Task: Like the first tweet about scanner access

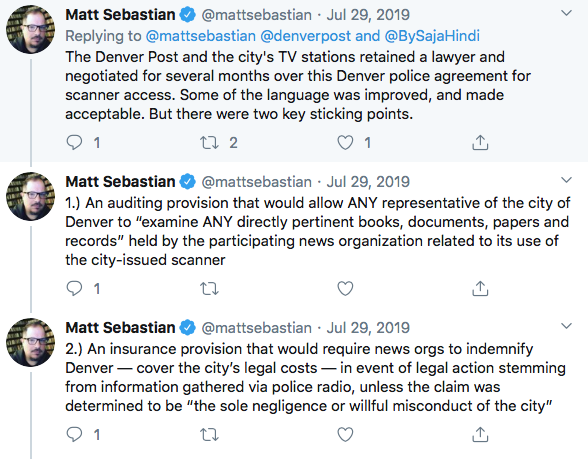Action: [x=345, y=143]
